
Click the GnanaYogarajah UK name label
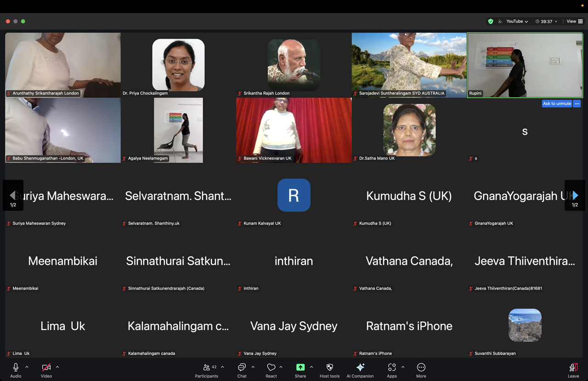[494, 223]
